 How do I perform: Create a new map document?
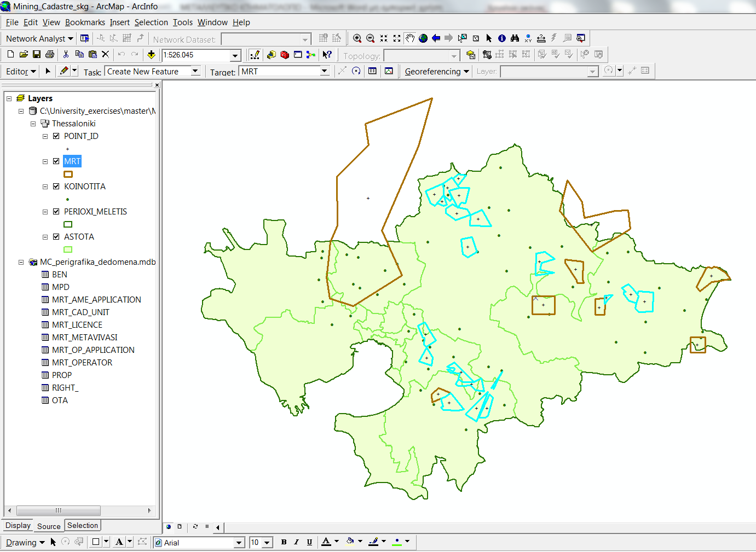[10, 55]
